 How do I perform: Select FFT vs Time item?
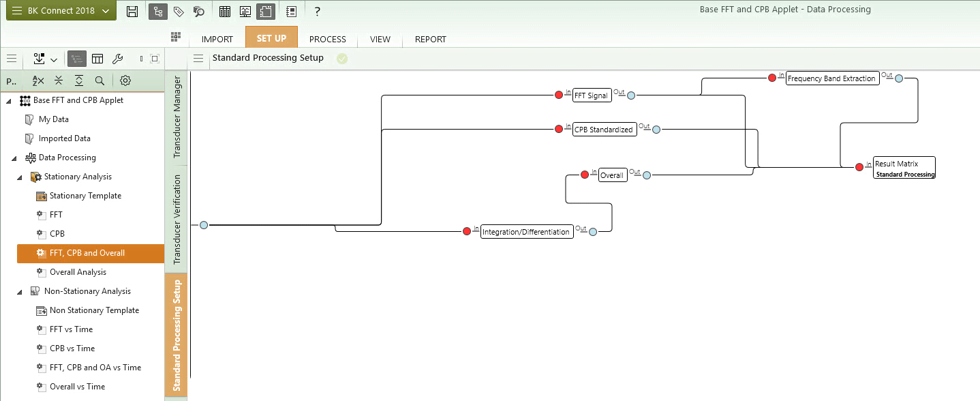[71, 329]
